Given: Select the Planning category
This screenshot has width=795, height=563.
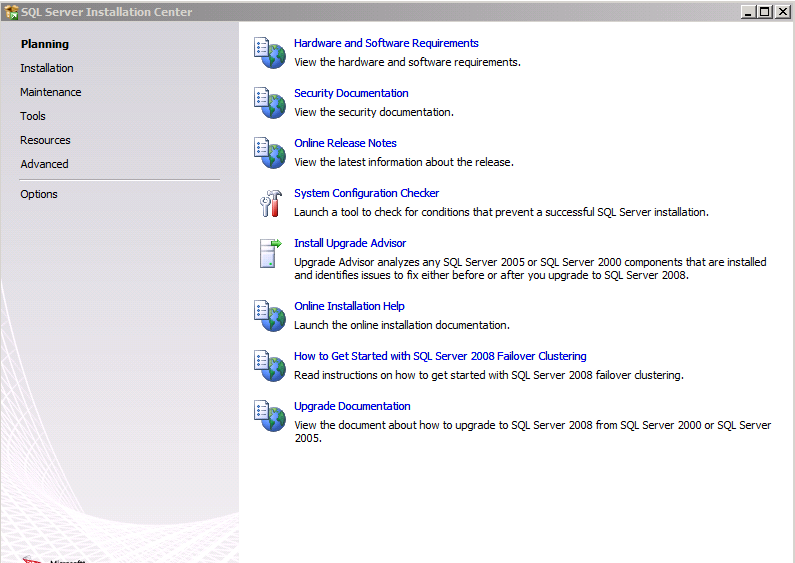Looking at the screenshot, I should [45, 44].
